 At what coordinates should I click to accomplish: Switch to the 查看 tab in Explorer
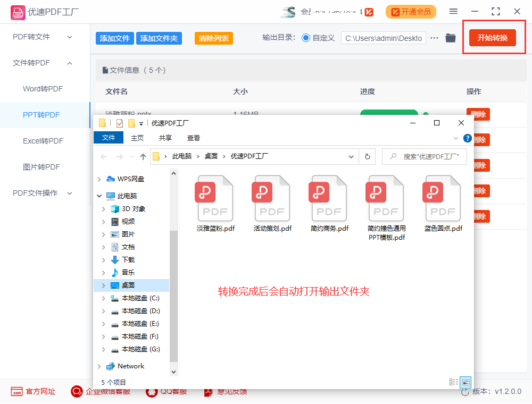(x=193, y=137)
